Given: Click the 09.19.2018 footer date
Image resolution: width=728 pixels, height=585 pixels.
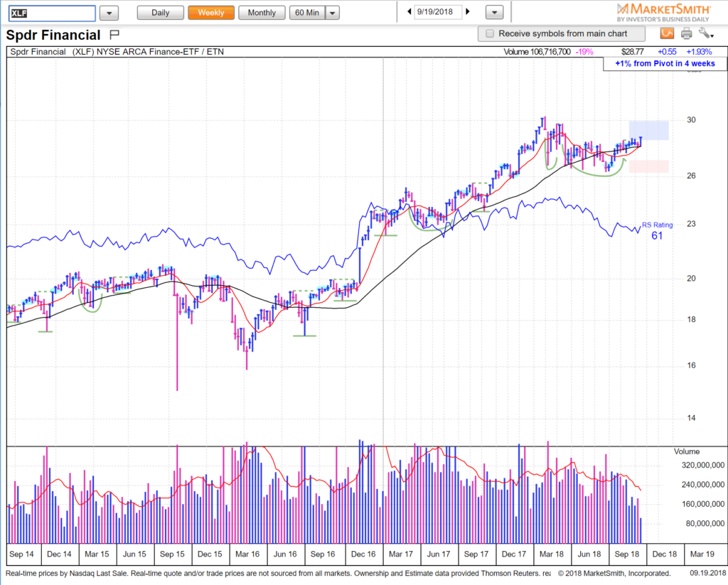Looking at the screenshot, I should tap(707, 574).
